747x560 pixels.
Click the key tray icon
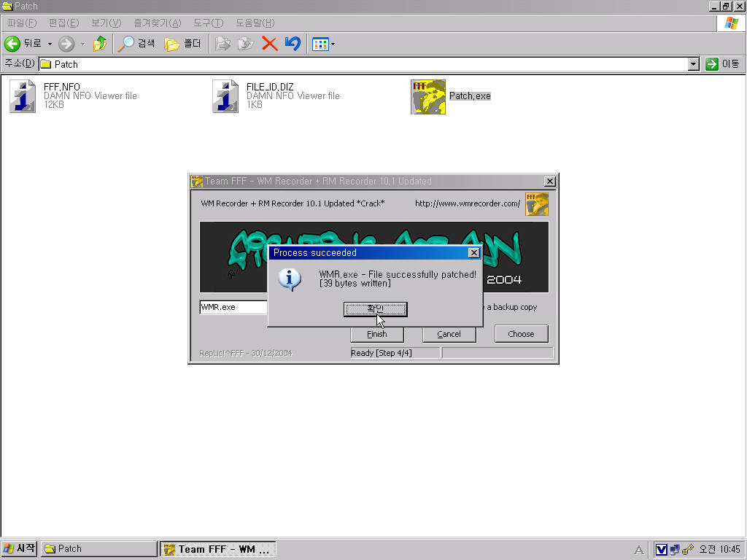point(687,550)
